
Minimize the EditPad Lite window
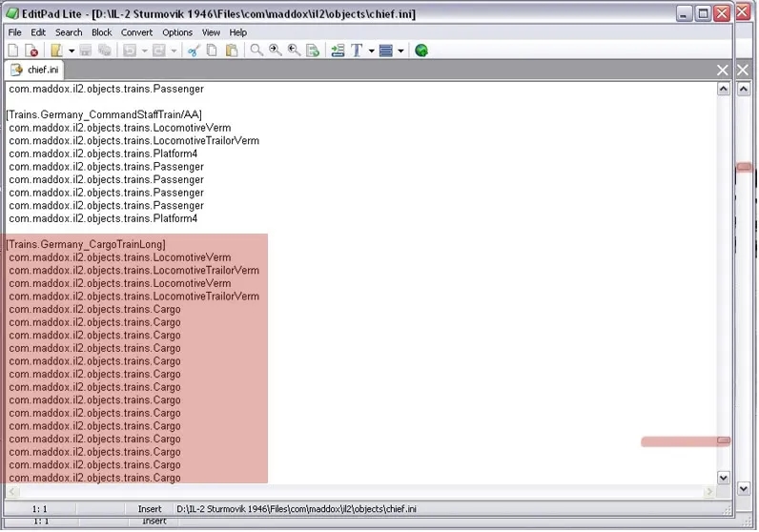(x=683, y=13)
